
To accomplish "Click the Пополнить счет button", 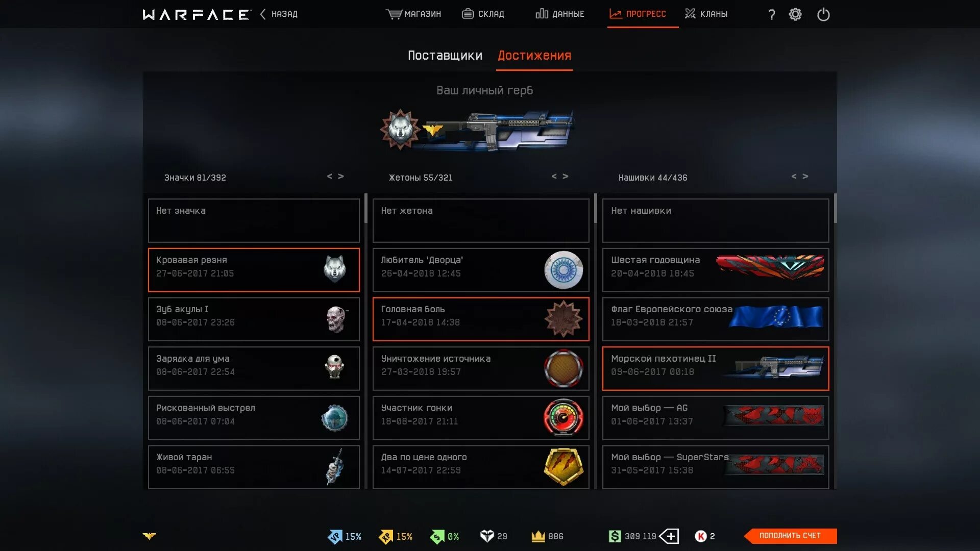I will point(790,536).
